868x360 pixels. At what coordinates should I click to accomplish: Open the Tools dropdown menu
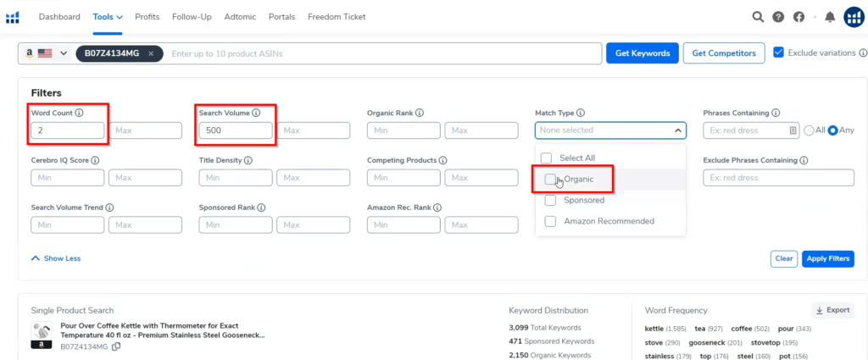pos(108,17)
